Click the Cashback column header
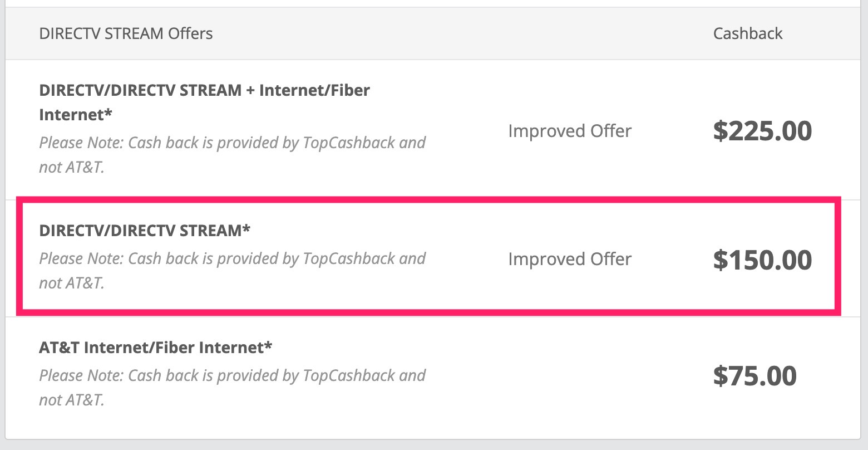 pos(747,33)
